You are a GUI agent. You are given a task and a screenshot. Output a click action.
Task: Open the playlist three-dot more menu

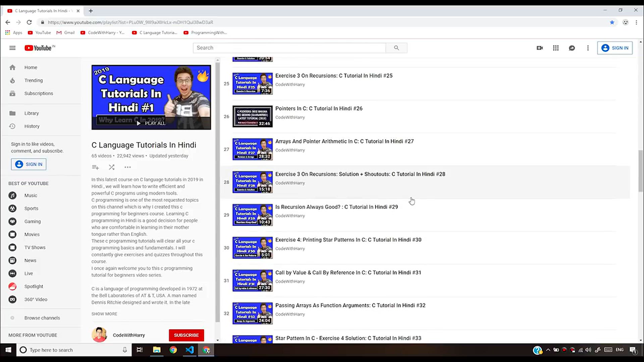click(x=127, y=167)
